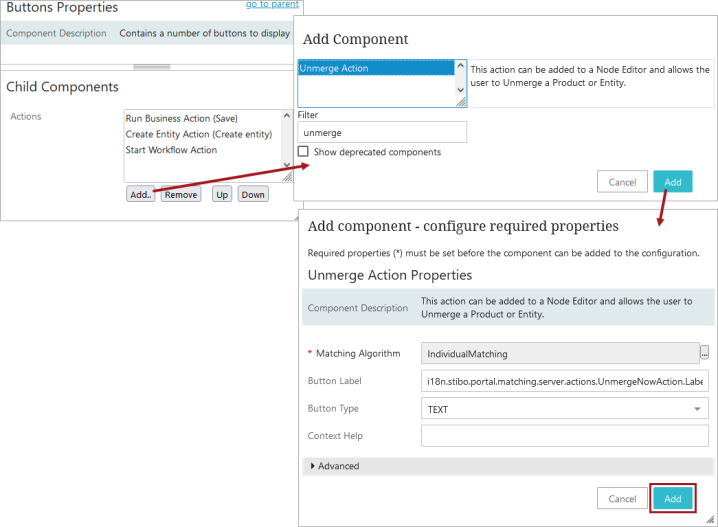The height and width of the screenshot is (527, 718).
Task: Select Run Business Action (Save) entry
Action: tap(181, 119)
